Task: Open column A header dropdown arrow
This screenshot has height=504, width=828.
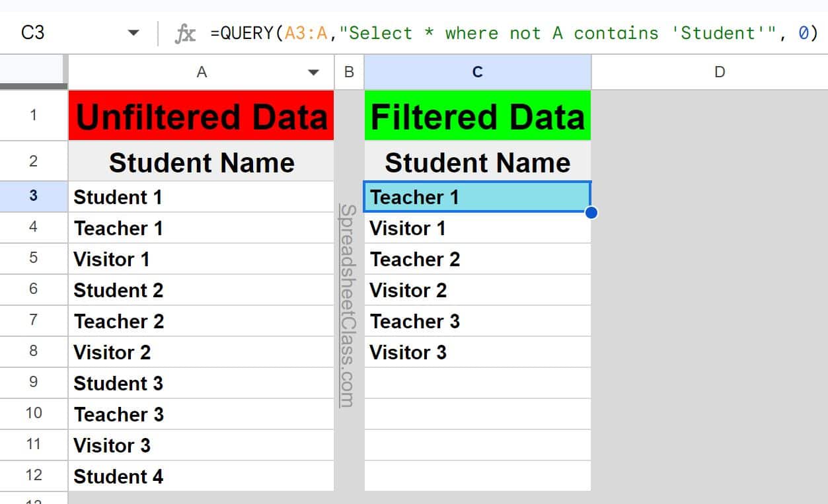Action: (314, 73)
